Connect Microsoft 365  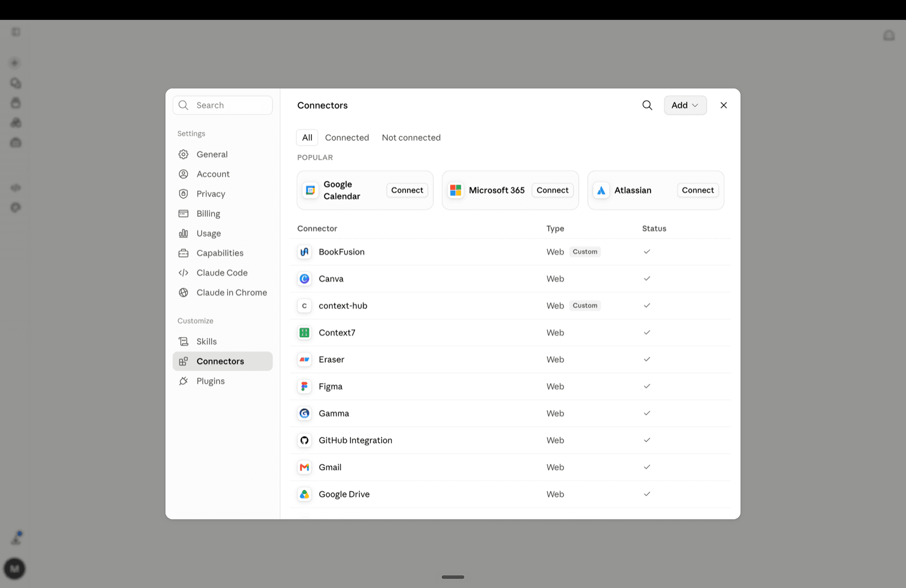tap(553, 190)
